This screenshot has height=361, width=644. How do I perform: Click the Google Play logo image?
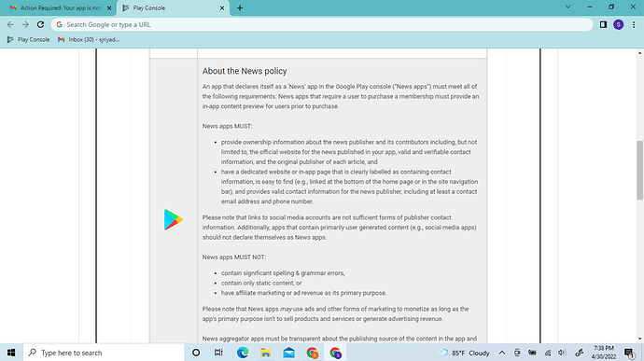174,219
